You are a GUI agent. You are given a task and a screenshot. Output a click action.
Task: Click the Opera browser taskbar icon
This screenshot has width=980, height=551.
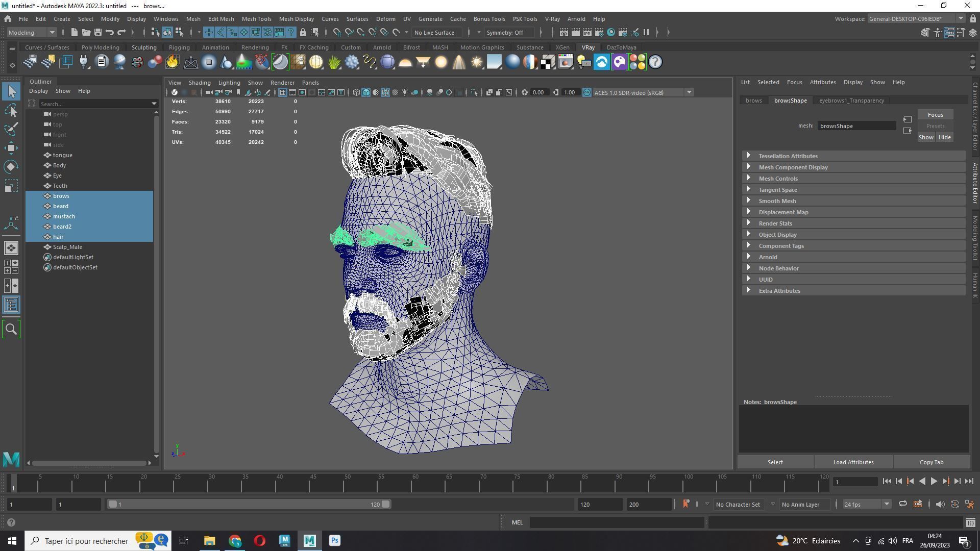pos(260,541)
